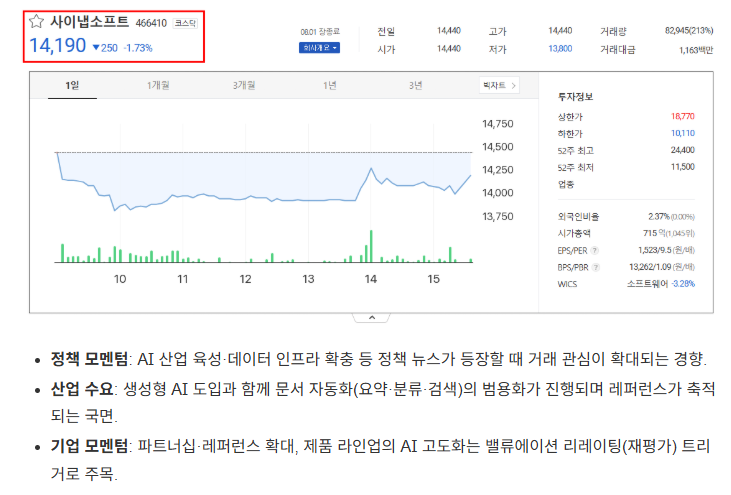This screenshot has height=495, width=731.
Task: Click the 산업 수요 bullet heading
Action: click(x=82, y=389)
